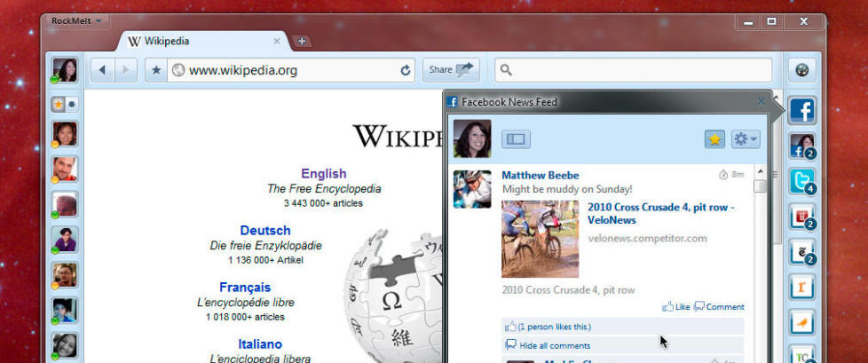Open second friend in red shirt
The height and width of the screenshot is (363, 868).
65,170
